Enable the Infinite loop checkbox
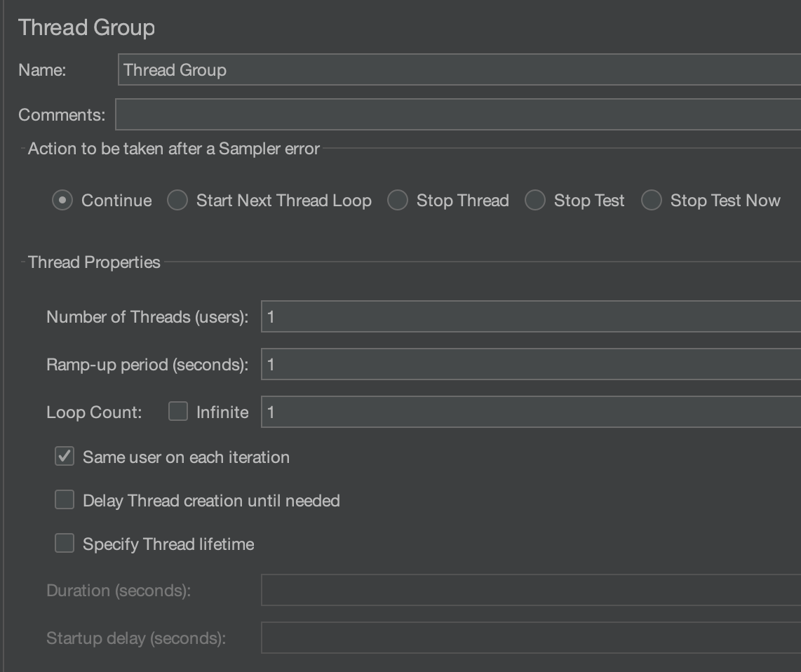 pyautogui.click(x=177, y=411)
